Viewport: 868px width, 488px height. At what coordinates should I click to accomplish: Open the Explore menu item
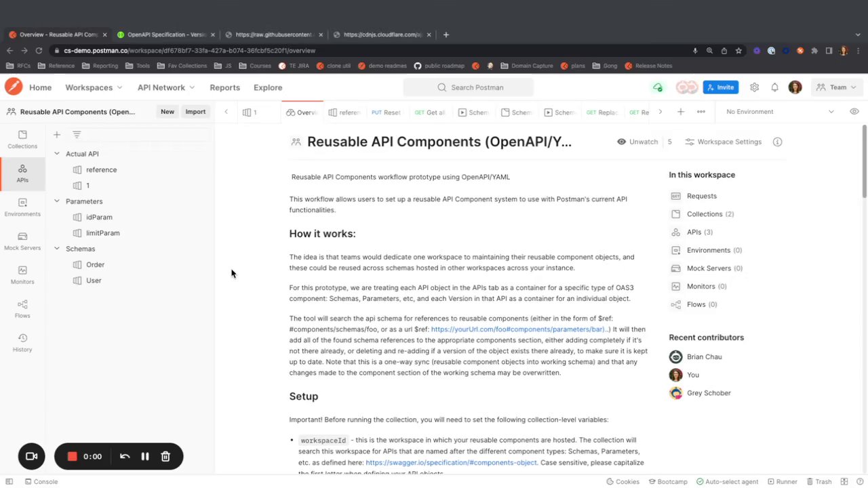pyautogui.click(x=268, y=87)
